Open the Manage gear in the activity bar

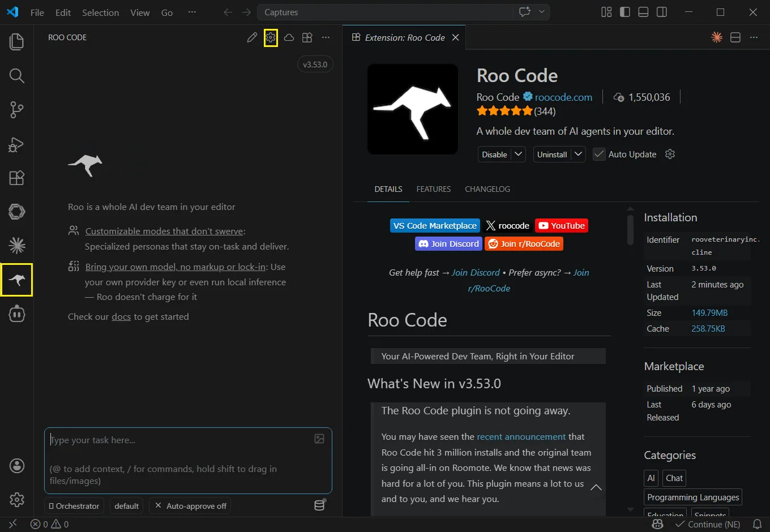[x=17, y=500]
